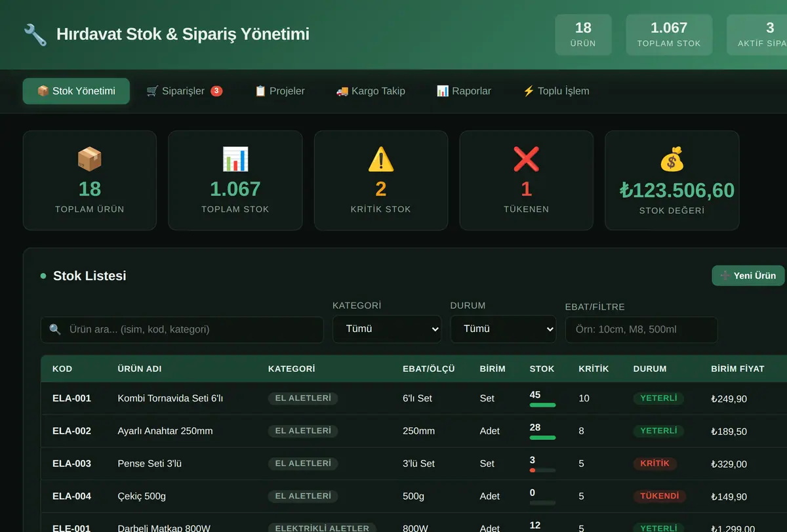Select product code ELA-002
The image size is (787, 532).
tap(71, 431)
